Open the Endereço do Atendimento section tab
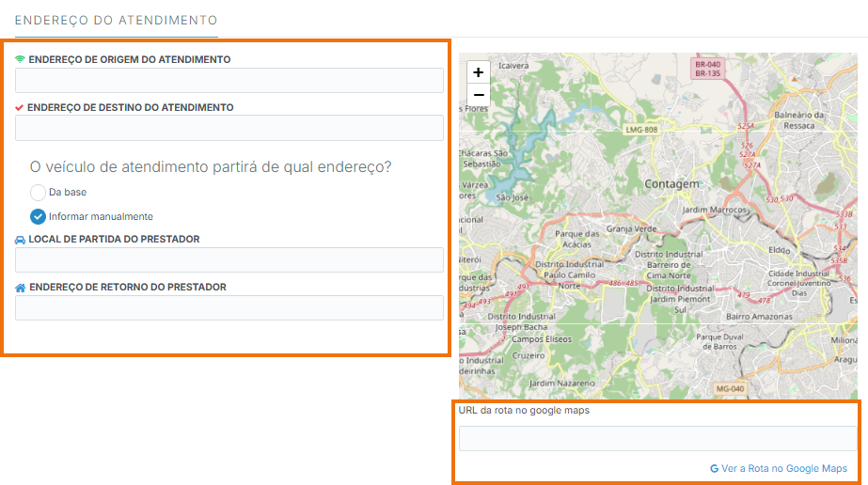The image size is (868, 485). (x=116, y=20)
